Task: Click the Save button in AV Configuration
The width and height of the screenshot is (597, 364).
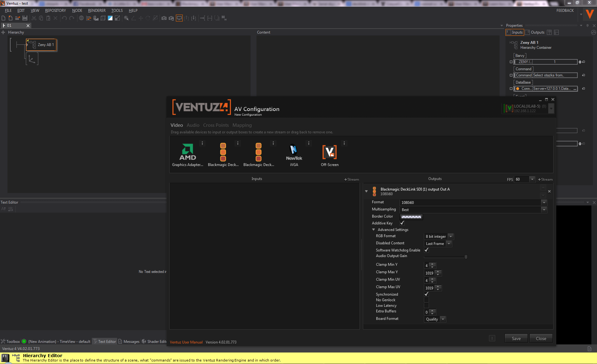Action: tap(516, 339)
